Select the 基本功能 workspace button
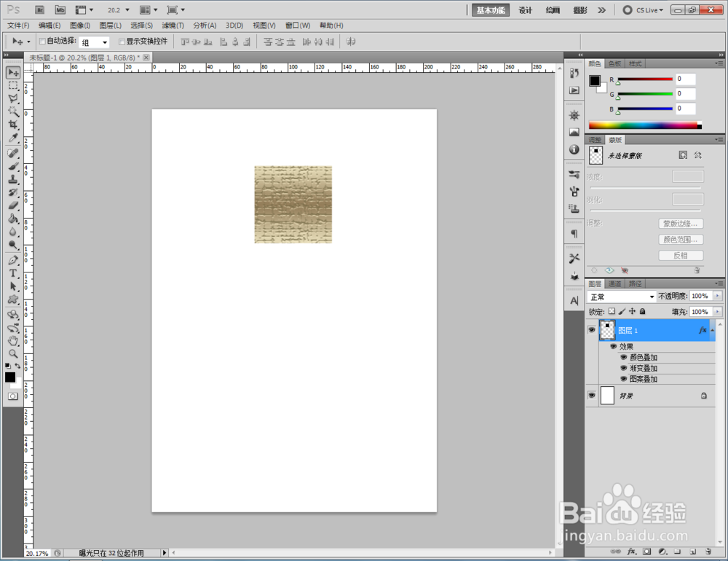The height and width of the screenshot is (561, 728). click(x=491, y=10)
